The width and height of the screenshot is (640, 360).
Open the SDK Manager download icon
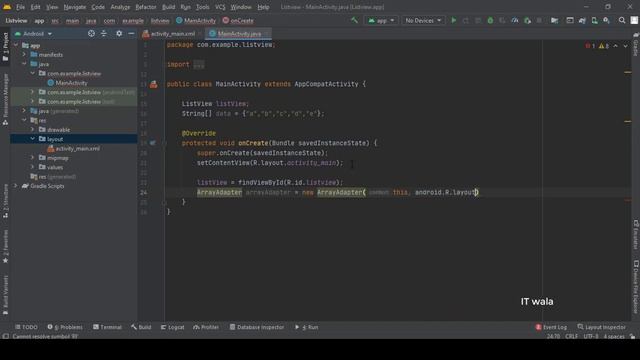point(607,20)
